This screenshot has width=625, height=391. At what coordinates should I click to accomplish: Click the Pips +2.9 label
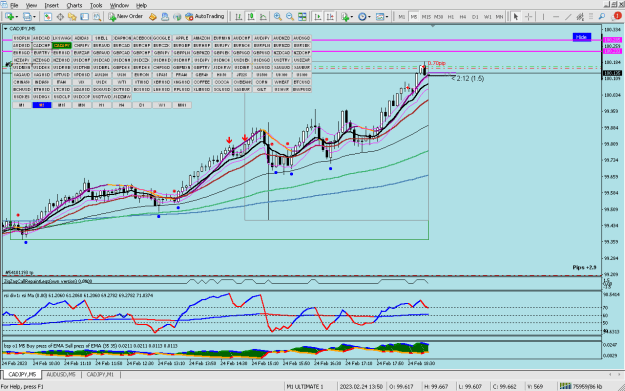tap(584, 267)
